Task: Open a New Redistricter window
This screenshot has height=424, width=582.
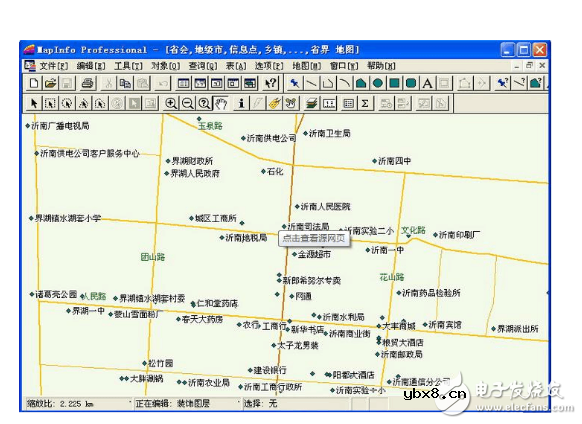Action: (x=250, y=83)
